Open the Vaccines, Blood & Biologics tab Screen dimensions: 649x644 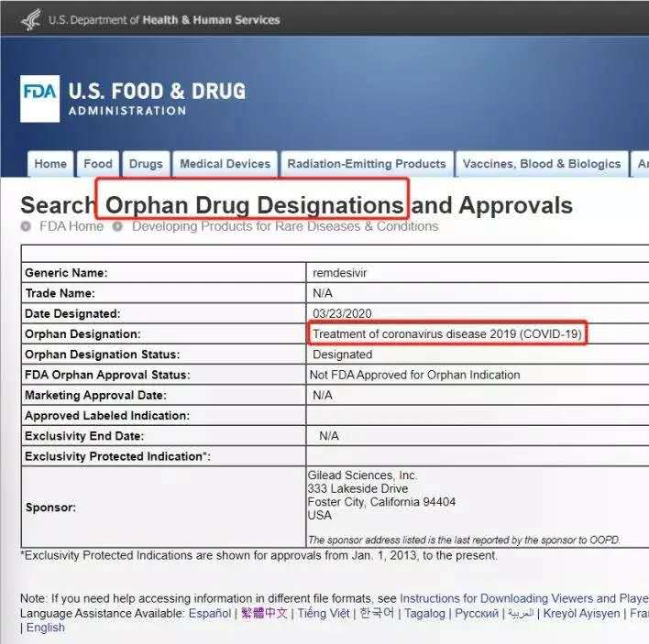click(542, 164)
